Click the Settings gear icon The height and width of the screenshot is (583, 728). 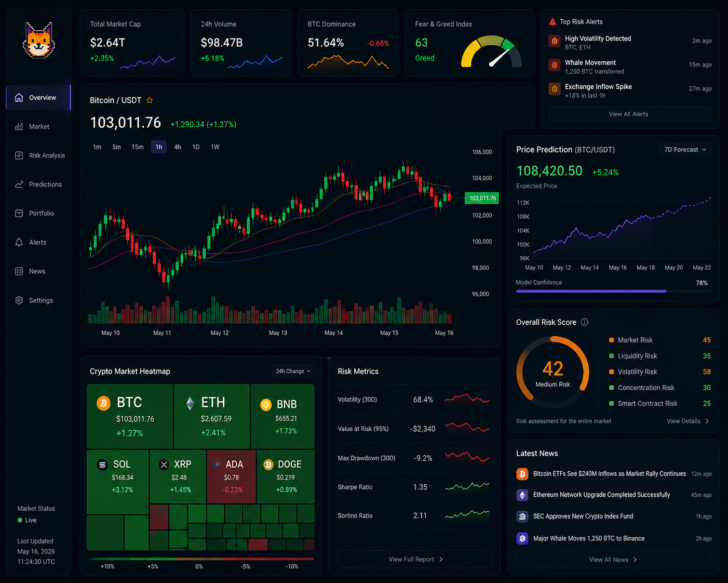coord(19,300)
